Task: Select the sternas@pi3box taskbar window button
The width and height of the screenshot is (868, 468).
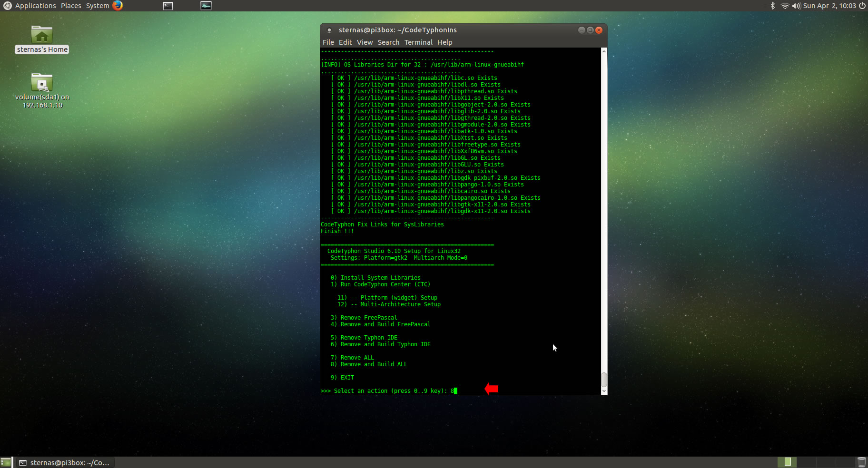Action: tap(65, 462)
